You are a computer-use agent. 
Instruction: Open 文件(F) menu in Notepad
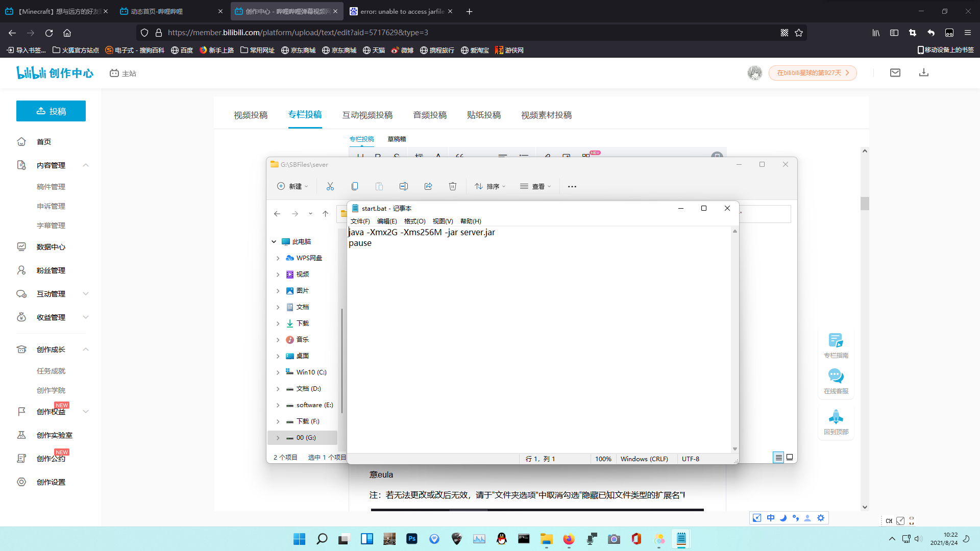coord(360,221)
